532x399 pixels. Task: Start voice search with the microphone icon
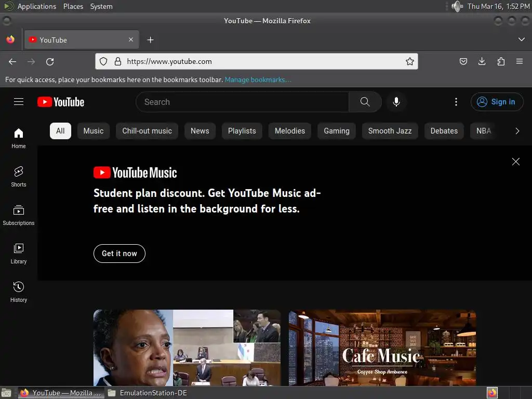point(396,102)
